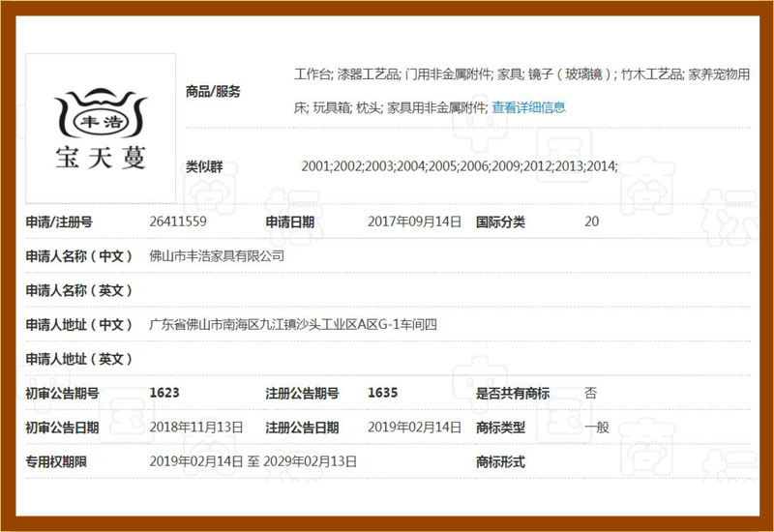
Task: Click the 丰浩 宝天蔓 trademark logo image
Action: point(101,129)
